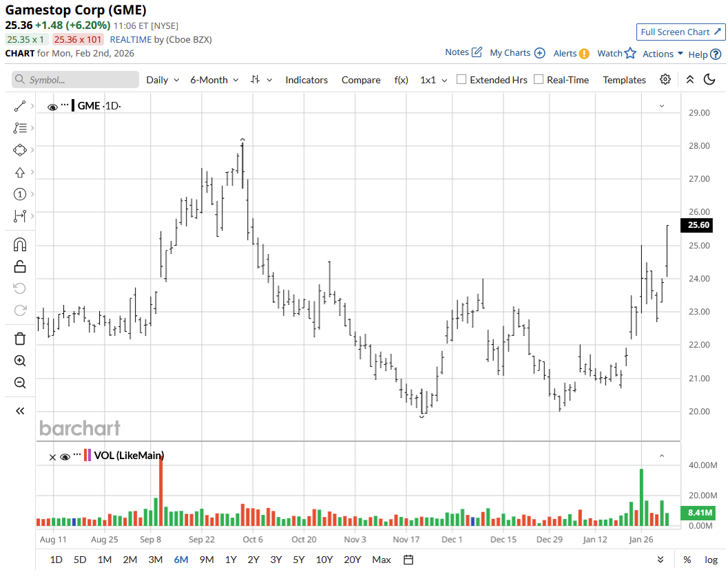The image size is (728, 583).
Task: Open the 1x1 grid layout dropdown
Action: pyautogui.click(x=434, y=80)
